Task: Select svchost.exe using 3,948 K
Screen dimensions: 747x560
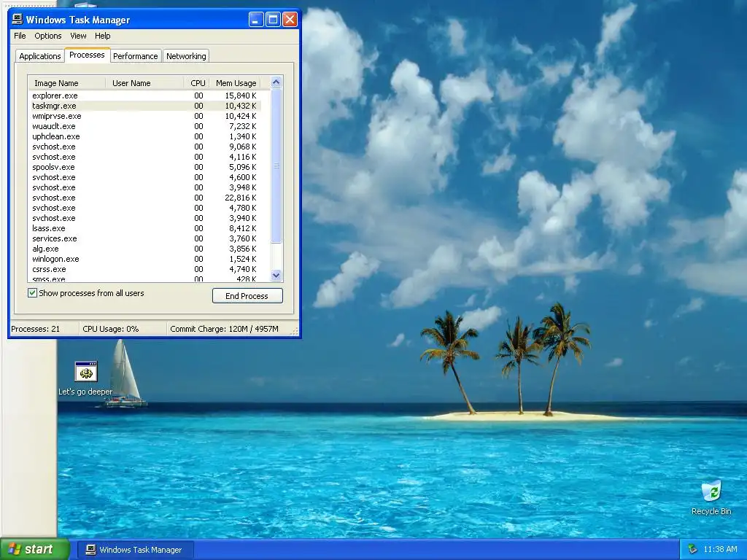Action: tap(145, 187)
